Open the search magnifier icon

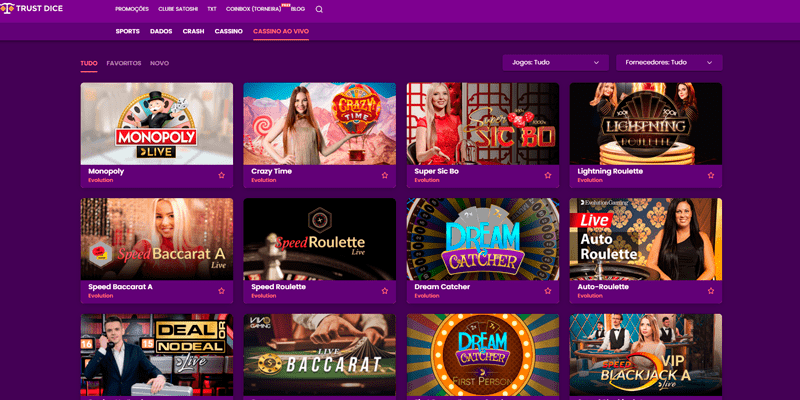pyautogui.click(x=319, y=9)
